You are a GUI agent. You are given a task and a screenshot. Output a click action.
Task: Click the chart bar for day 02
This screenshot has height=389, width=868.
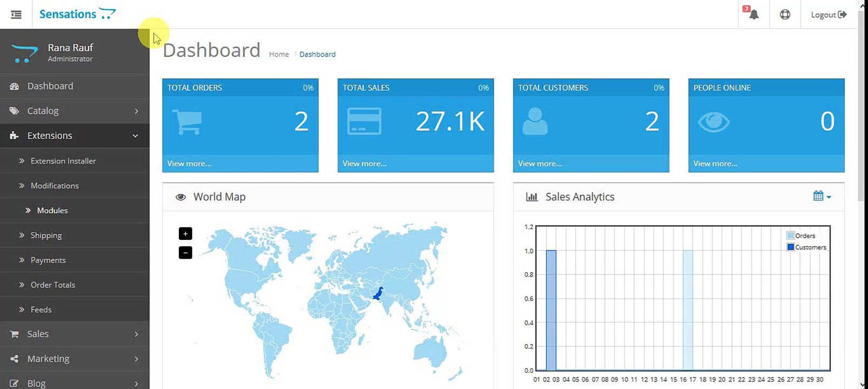551,310
